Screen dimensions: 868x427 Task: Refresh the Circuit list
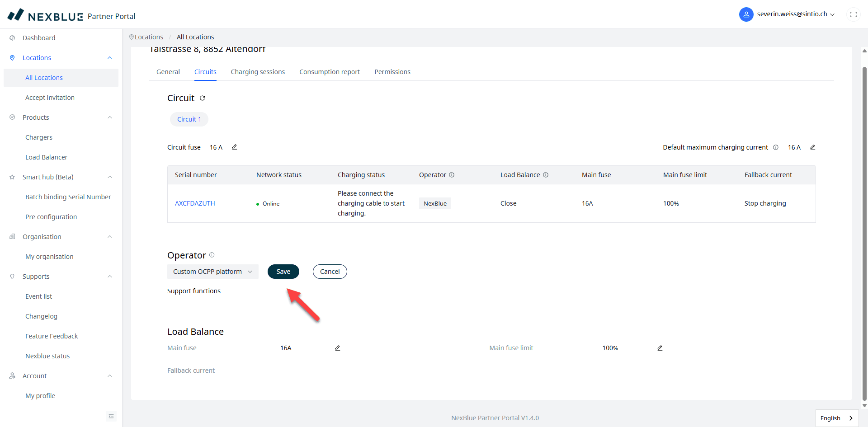[x=202, y=98]
